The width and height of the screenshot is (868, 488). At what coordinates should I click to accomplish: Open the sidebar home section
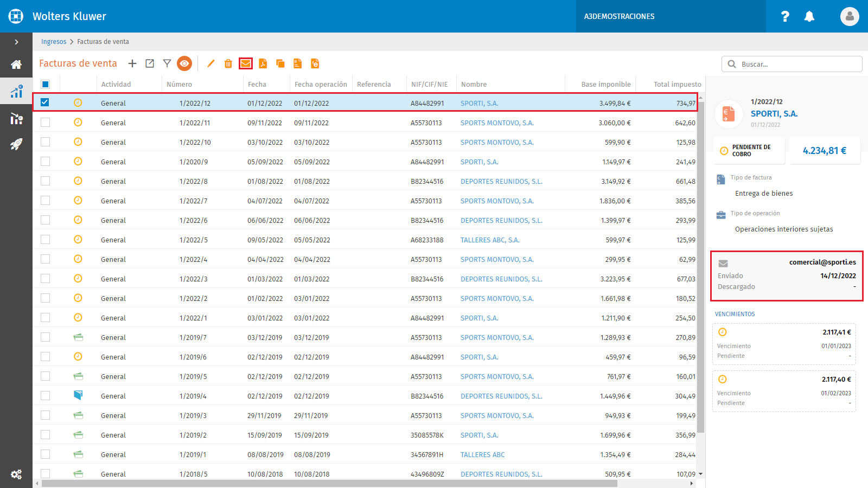point(16,65)
